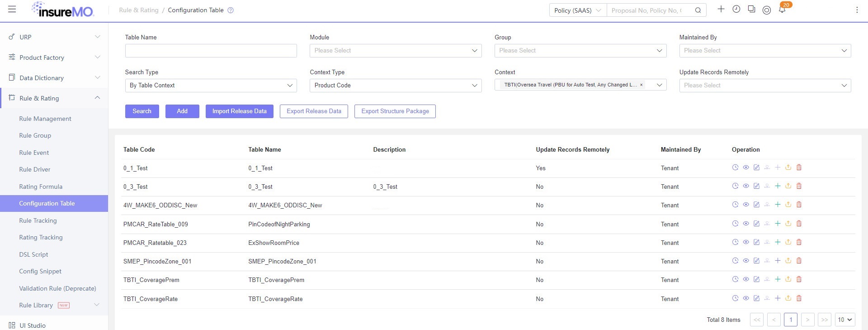This screenshot has width=868, height=330.
Task: Click the faded branch icon in the SMEP_PincodeZone_001 row
Action: pos(767,261)
